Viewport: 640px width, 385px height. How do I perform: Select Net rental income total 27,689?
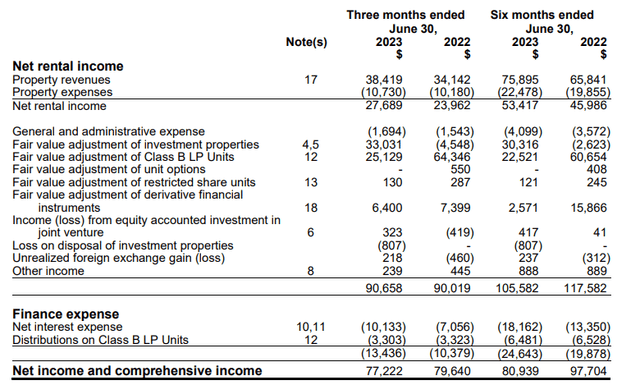(384, 105)
